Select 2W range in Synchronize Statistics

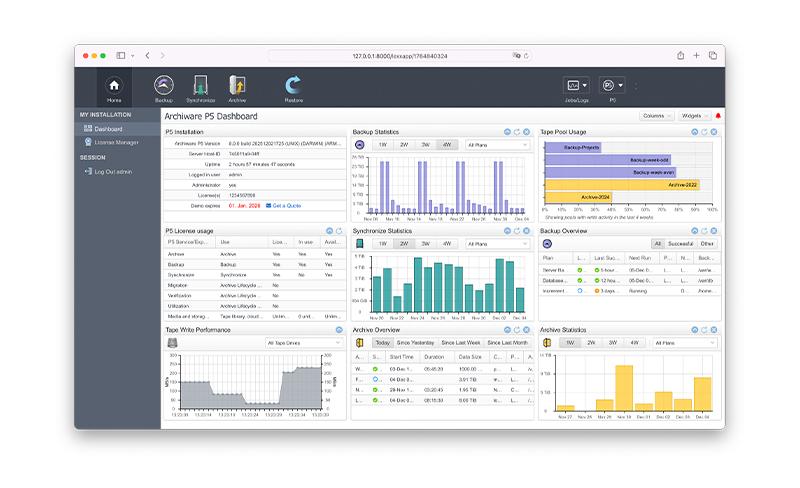pyautogui.click(x=403, y=243)
